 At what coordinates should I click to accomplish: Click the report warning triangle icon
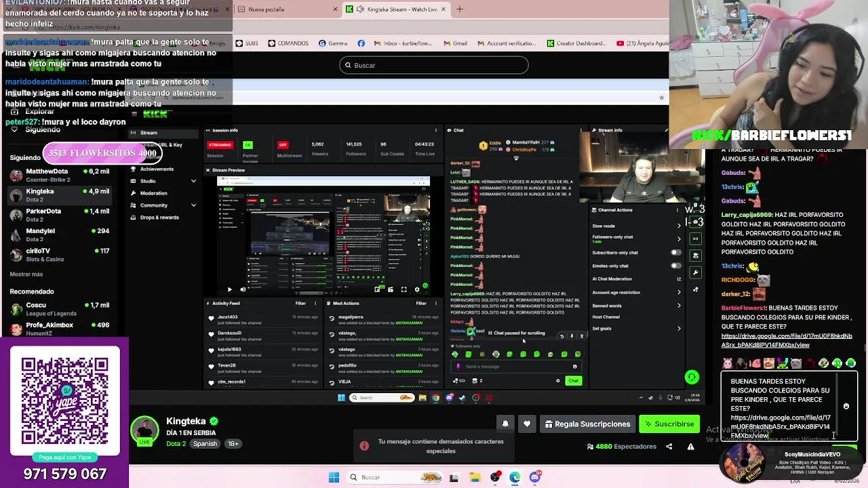[690, 447]
